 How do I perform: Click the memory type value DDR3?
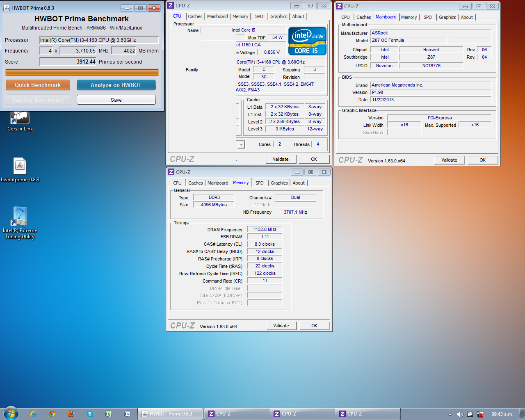[214, 197]
